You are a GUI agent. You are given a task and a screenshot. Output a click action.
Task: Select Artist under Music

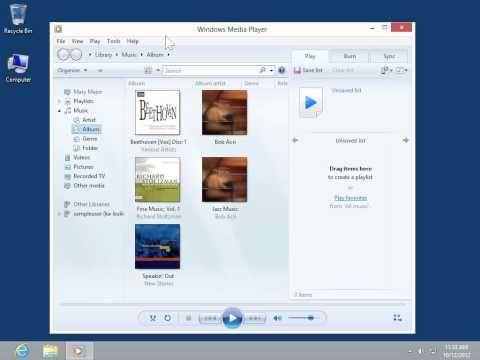click(89, 120)
